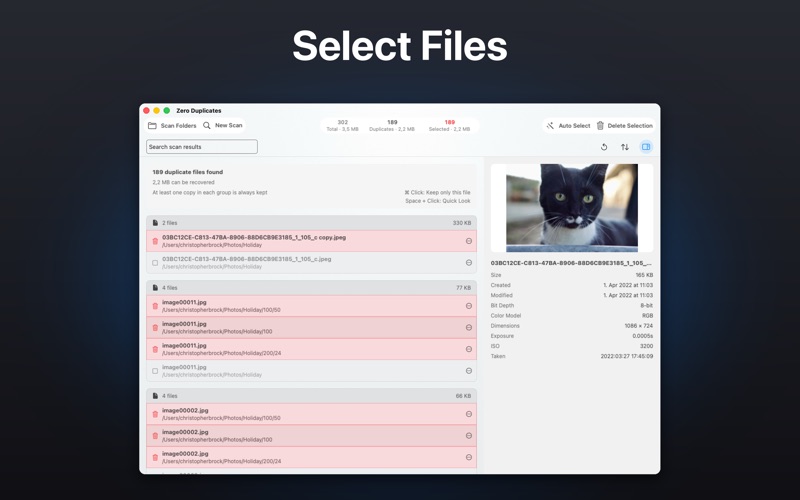Click minus circle for image00002.jpg in Holiday/100/50
Screen dimensions: 800x500
pyautogui.click(x=468, y=414)
